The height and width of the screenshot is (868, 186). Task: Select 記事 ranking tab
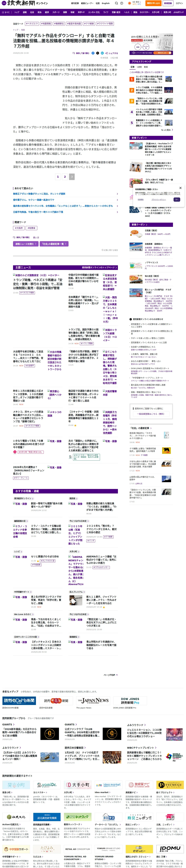click(133, 67)
